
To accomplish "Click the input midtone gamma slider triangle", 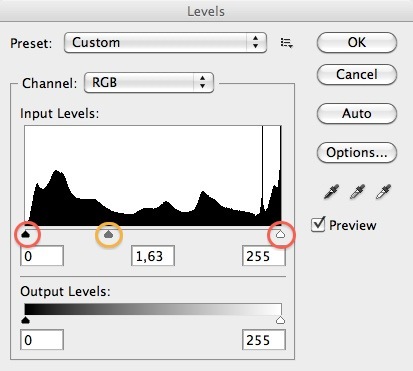I will 109,235.
